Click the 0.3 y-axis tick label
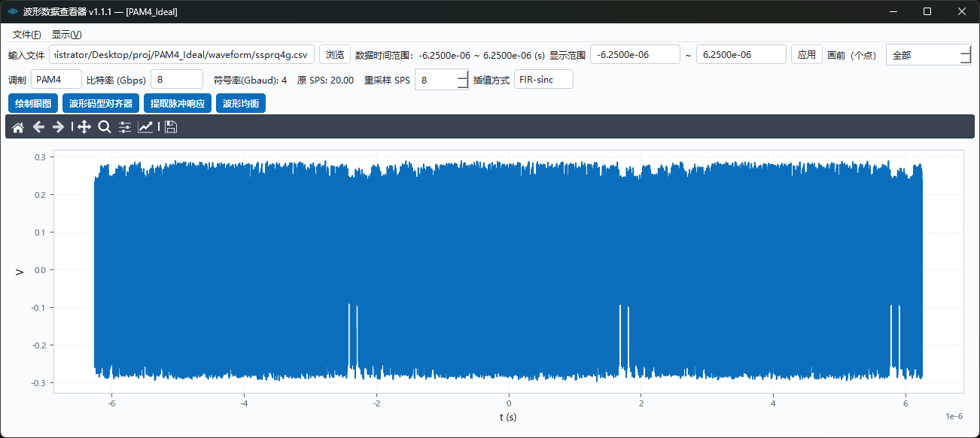The height and width of the screenshot is (438, 980). [40, 157]
